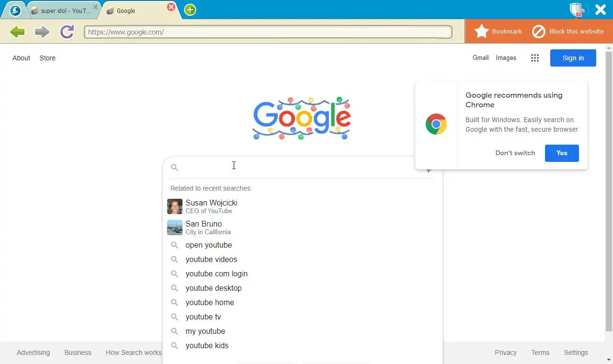613x364 pixels.
Task: Open the Google apps grid
Action: point(535,58)
